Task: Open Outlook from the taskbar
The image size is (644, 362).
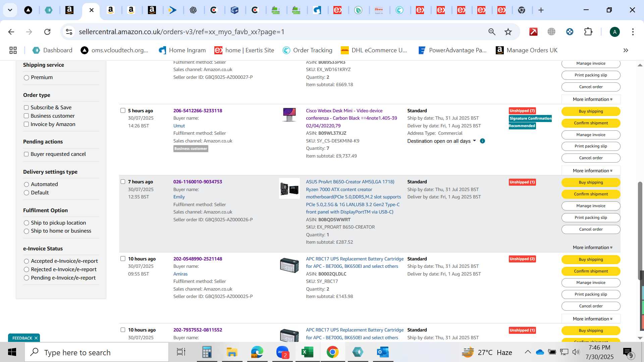Action: (x=383, y=352)
